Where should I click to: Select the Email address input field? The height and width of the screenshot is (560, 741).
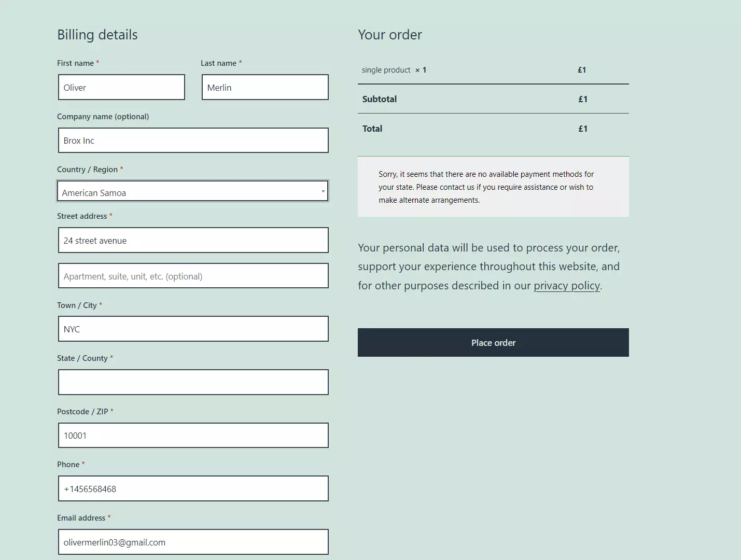coord(193,542)
